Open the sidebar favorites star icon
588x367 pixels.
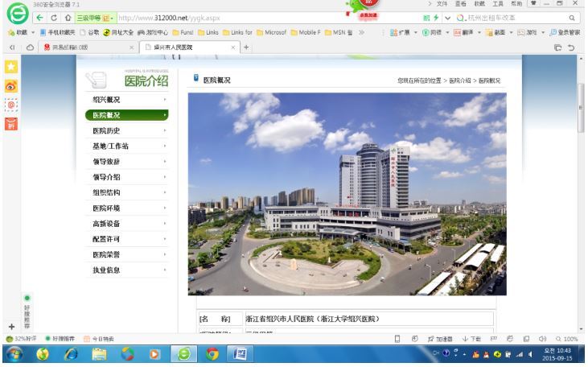click(x=11, y=67)
